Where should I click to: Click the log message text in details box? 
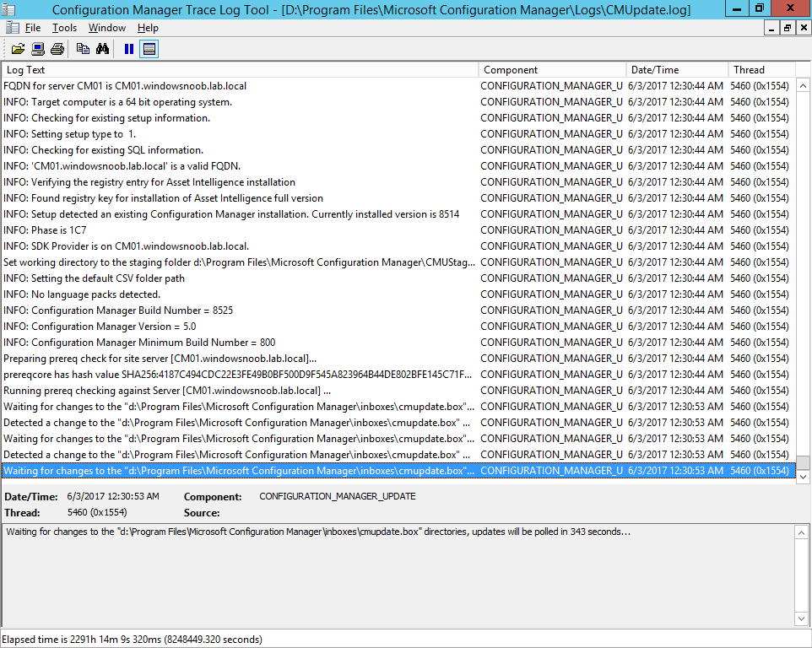click(318, 532)
